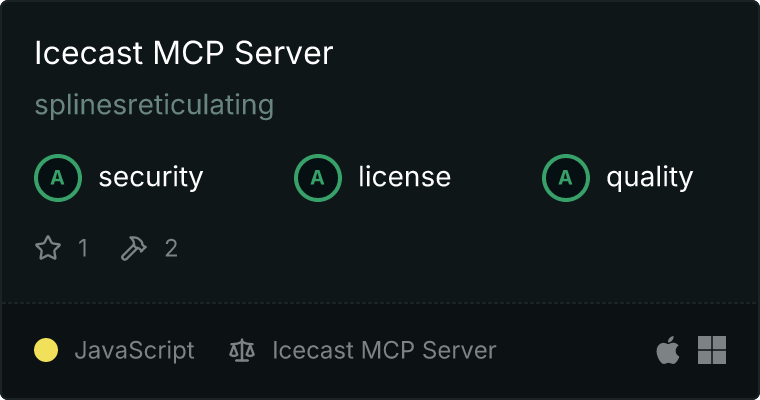The width and height of the screenshot is (760, 400).
Task: Open the splinesreticulating author link
Action: [154, 105]
